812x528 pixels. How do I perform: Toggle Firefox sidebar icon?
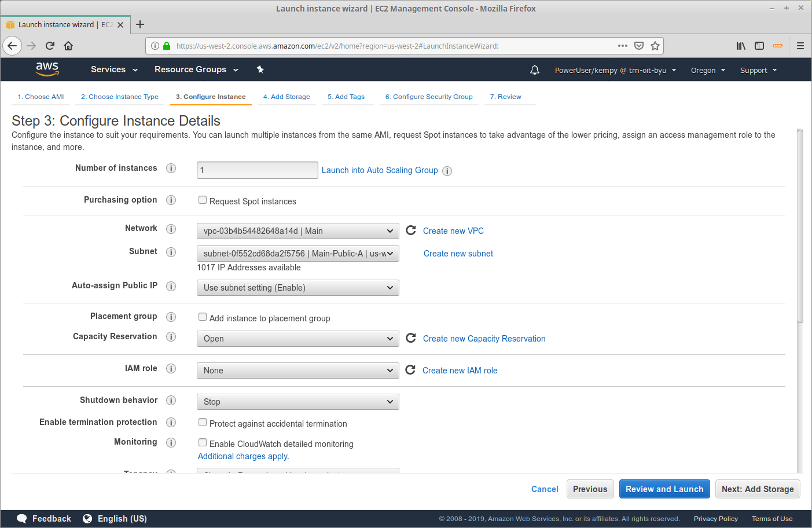759,46
